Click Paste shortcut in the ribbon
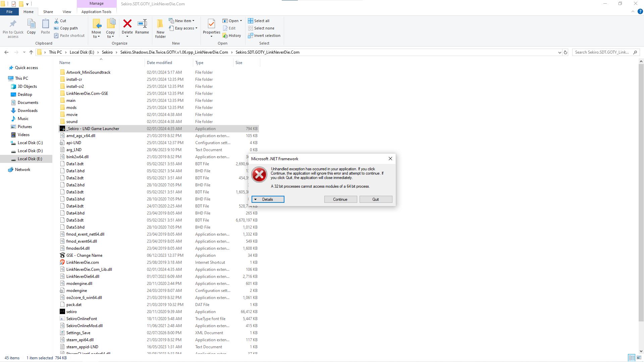Viewport: 644px width, 362px height. pos(69,36)
